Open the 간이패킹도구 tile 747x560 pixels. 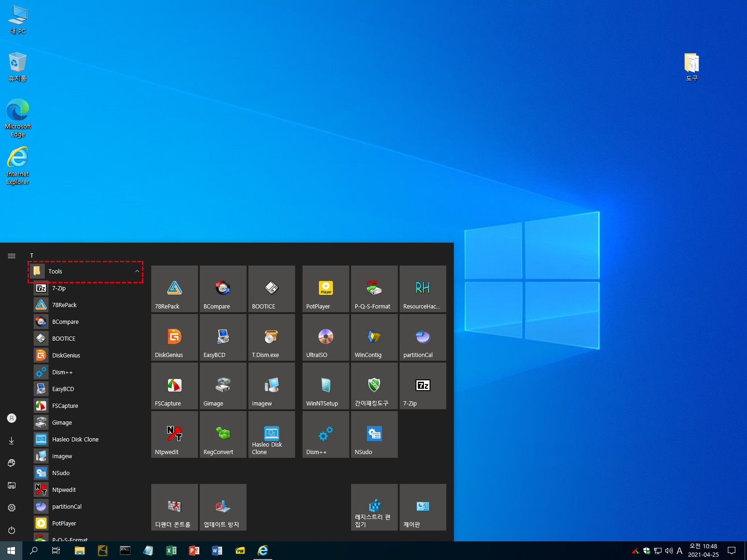[x=374, y=386]
